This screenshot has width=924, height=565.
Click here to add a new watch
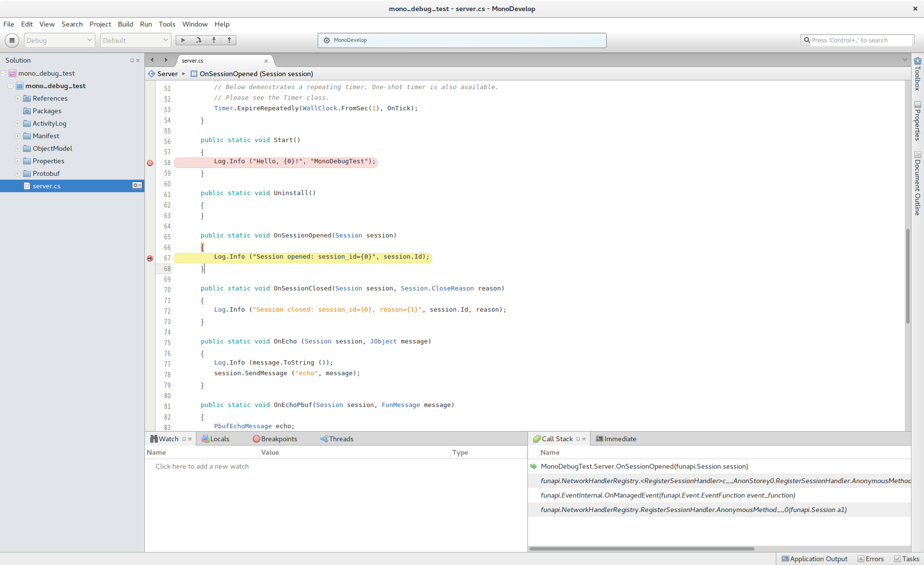coord(202,466)
